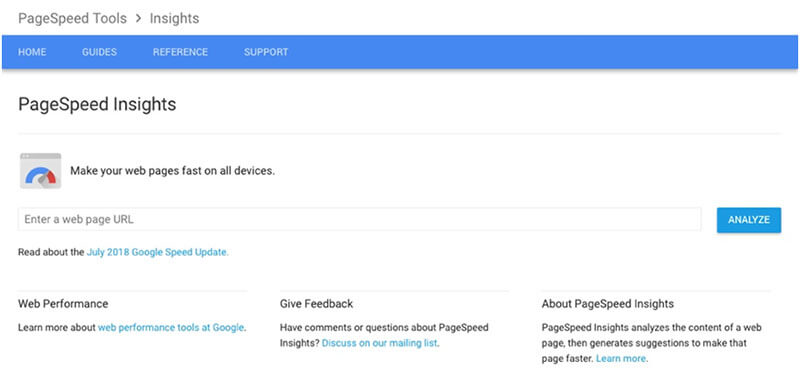This screenshot has height=370, width=800.
Task: Open the SUPPORT navigation item
Action: (x=266, y=52)
